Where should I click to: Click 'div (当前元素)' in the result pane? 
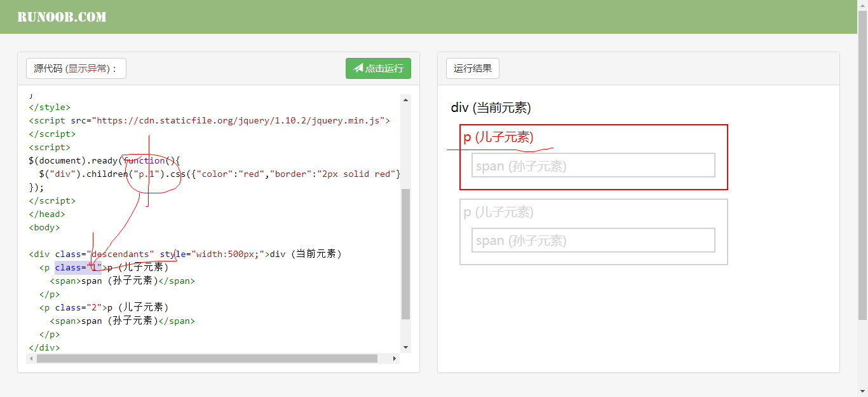pyautogui.click(x=491, y=108)
